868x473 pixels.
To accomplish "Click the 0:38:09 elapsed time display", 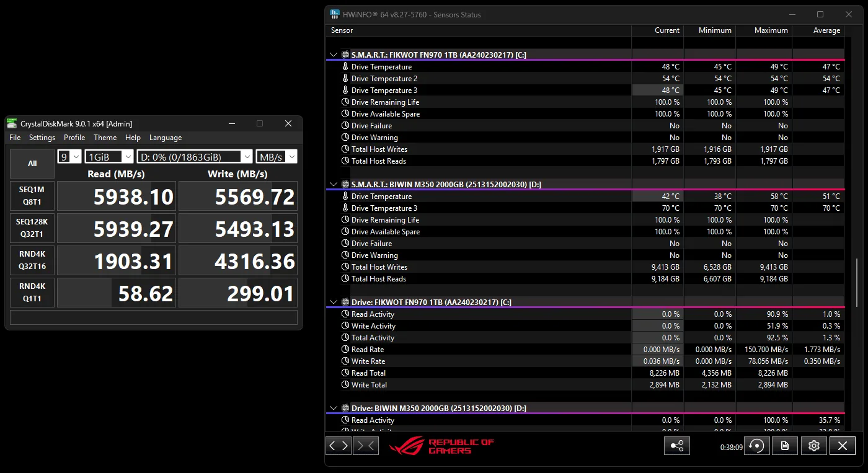I will (x=731, y=446).
